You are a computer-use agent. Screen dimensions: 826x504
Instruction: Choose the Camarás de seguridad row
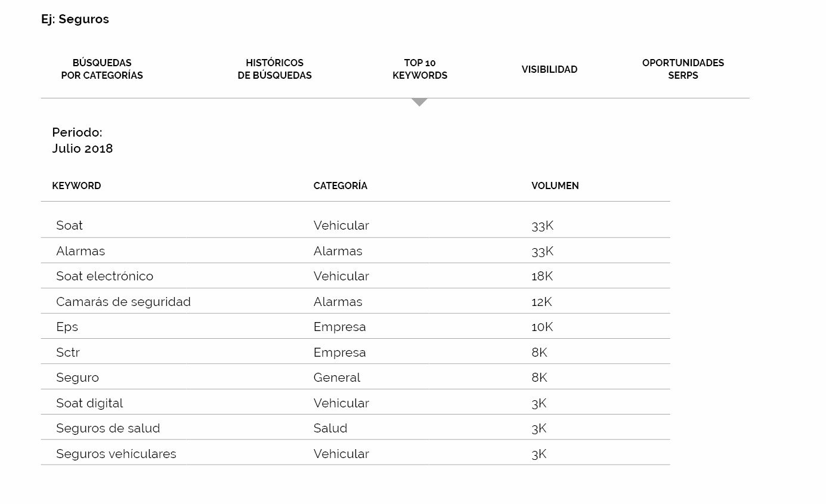pos(355,301)
